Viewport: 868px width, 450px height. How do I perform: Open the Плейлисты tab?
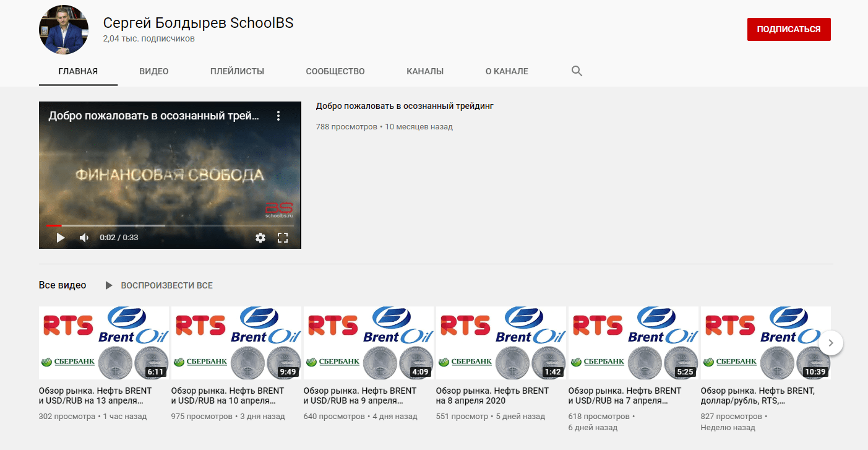coord(237,71)
